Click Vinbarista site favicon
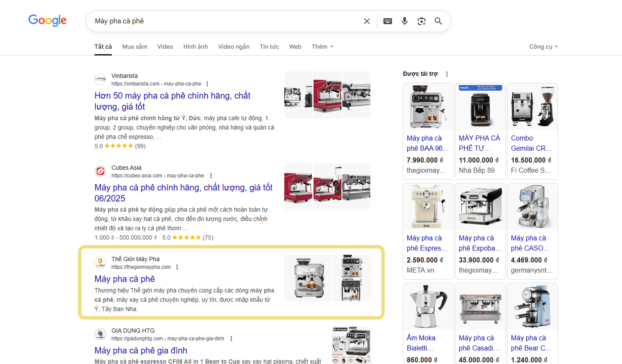The height and width of the screenshot is (364, 622). 100,79
